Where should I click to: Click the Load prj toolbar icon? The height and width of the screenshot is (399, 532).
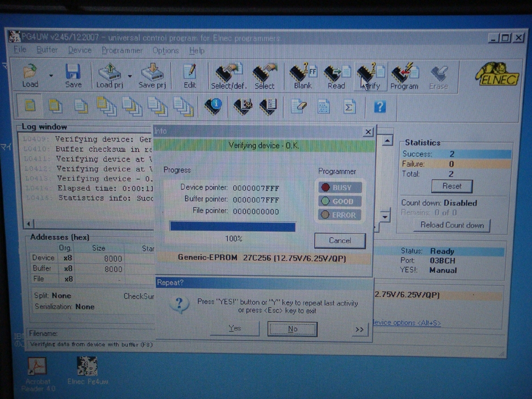pos(109,76)
